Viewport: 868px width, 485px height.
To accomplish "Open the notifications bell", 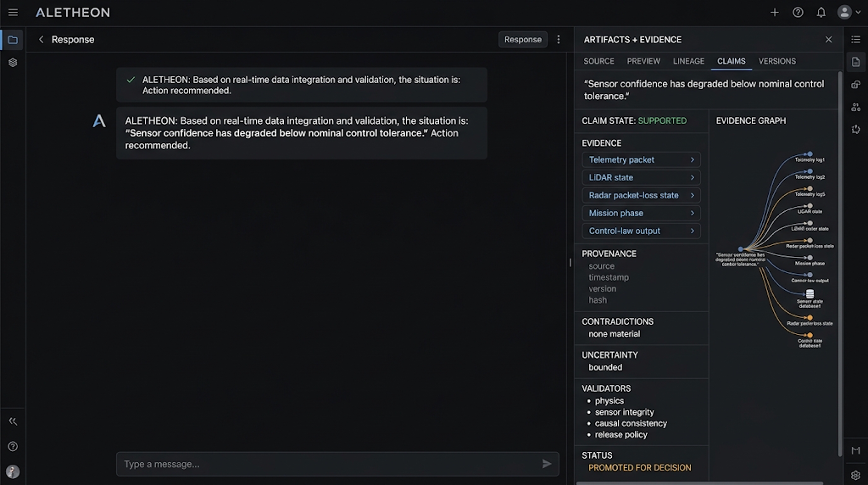I will pyautogui.click(x=821, y=12).
